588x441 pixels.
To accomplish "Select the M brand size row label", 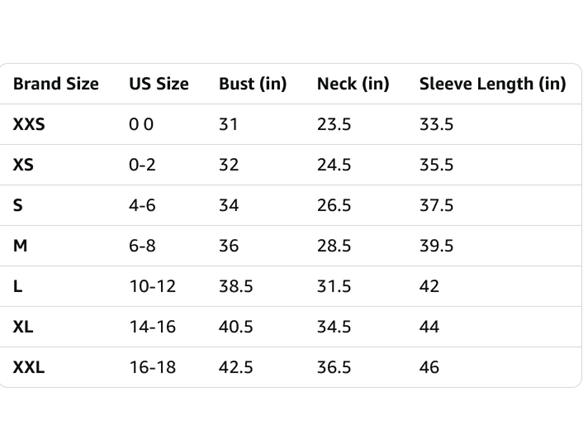I will tap(20, 246).
